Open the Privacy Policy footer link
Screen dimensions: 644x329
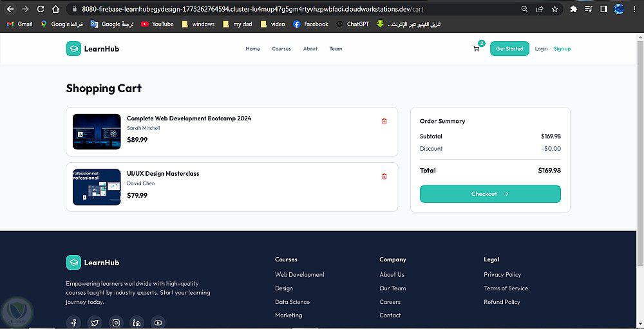[502, 274]
